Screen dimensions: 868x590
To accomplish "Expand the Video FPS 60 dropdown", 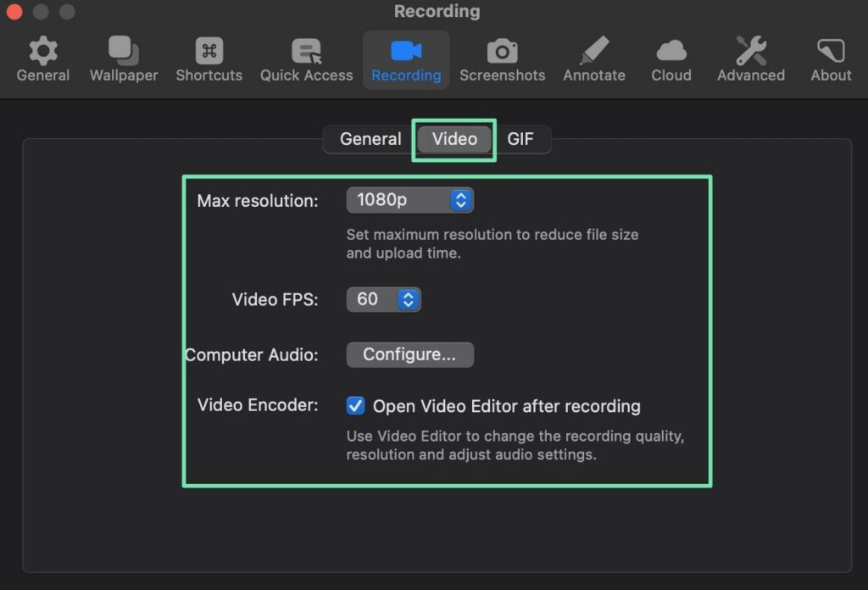I will [x=383, y=299].
